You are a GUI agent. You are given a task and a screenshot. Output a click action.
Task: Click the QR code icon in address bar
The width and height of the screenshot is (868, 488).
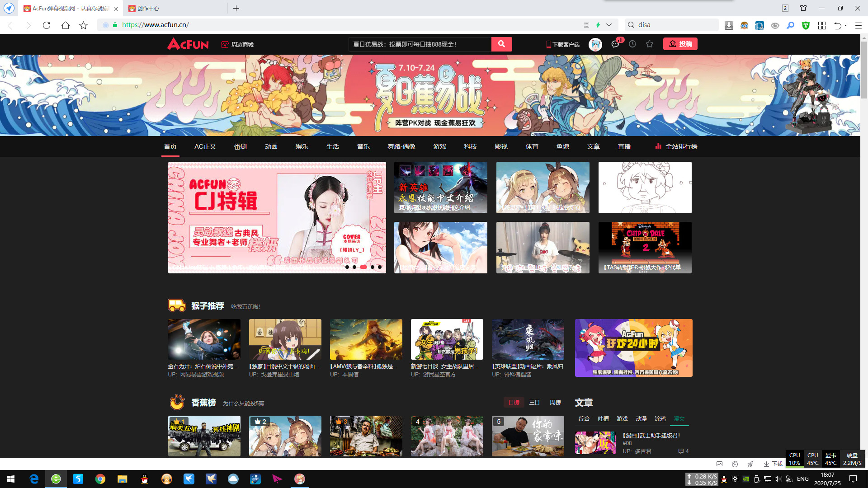(x=586, y=25)
